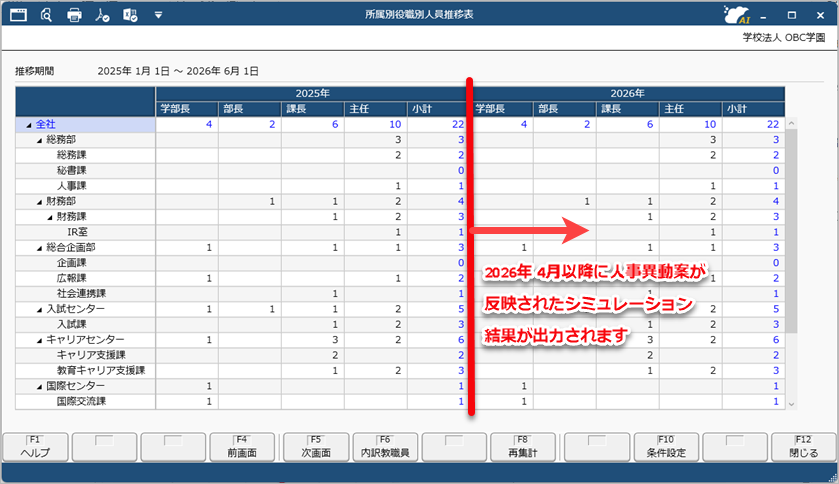This screenshot has width=839, height=484.
Task: Click the window layout icon in title bar
Action: click(x=18, y=14)
